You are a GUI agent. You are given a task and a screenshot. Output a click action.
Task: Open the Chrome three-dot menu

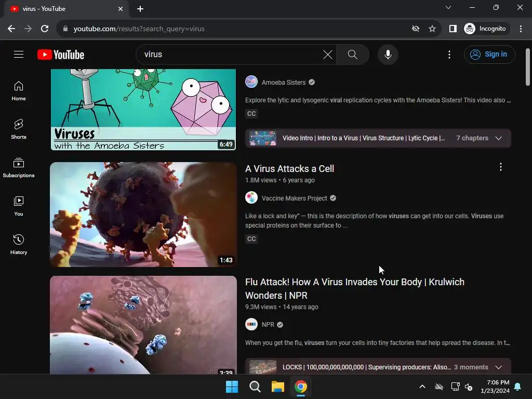pos(521,29)
